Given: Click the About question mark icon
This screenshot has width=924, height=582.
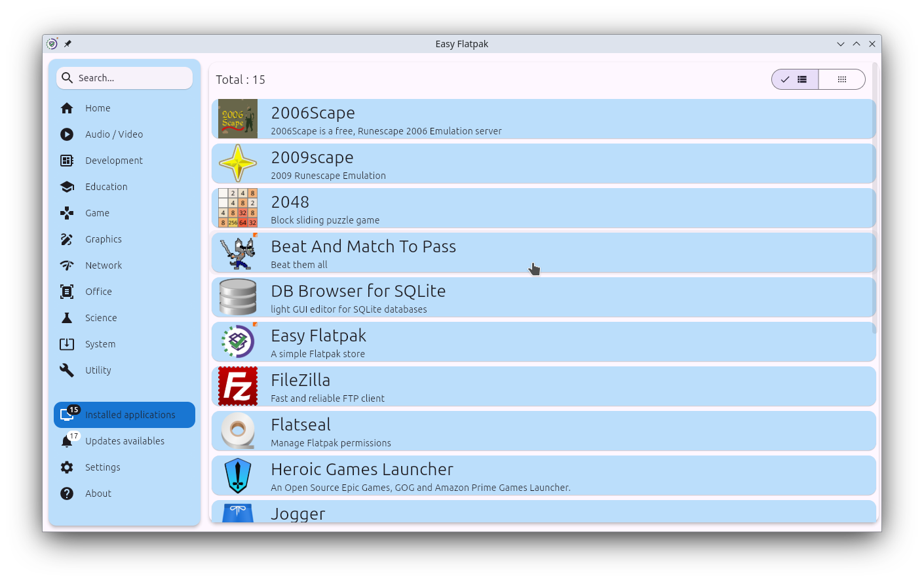Looking at the screenshot, I should (67, 494).
